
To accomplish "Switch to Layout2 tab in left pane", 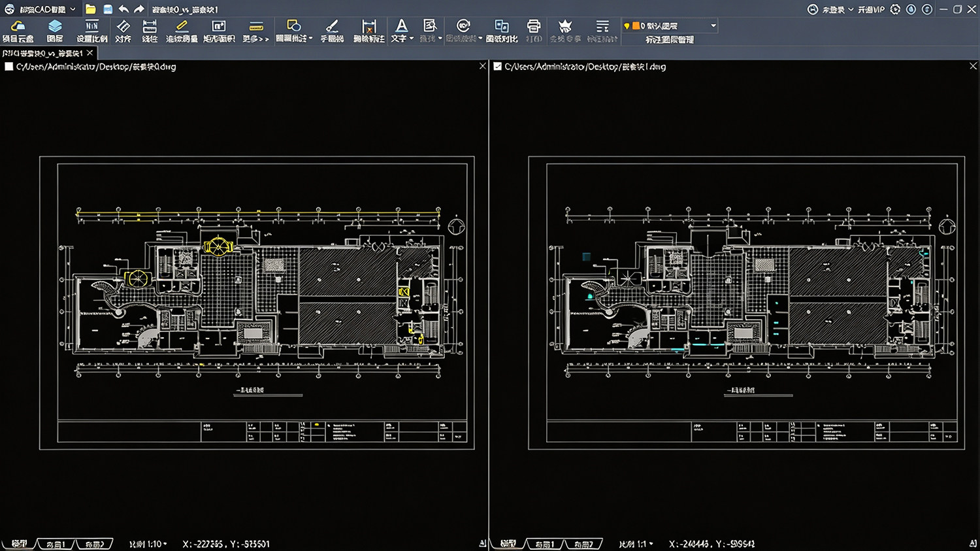I will (x=95, y=544).
